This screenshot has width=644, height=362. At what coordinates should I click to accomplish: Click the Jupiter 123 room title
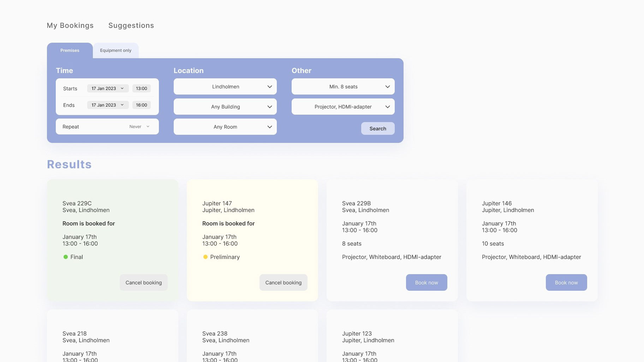click(x=357, y=333)
